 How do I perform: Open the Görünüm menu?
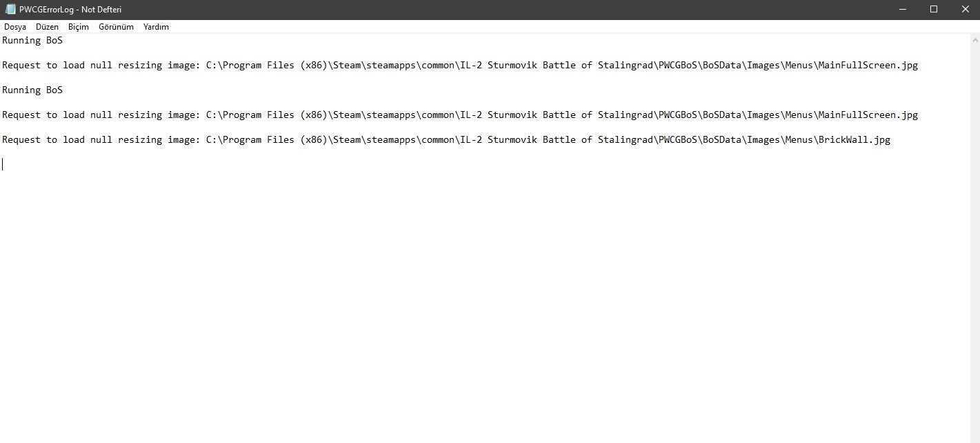point(116,27)
